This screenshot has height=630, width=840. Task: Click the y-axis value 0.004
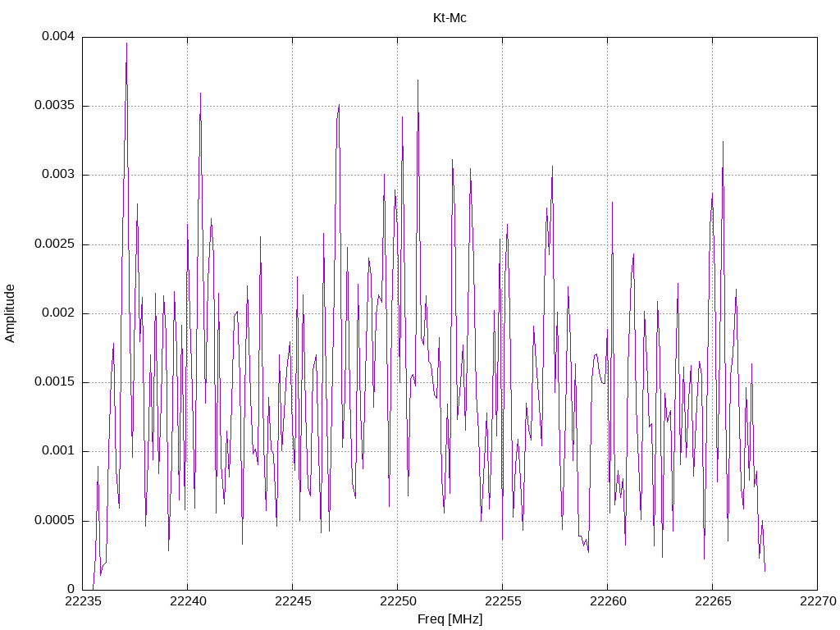(x=58, y=36)
